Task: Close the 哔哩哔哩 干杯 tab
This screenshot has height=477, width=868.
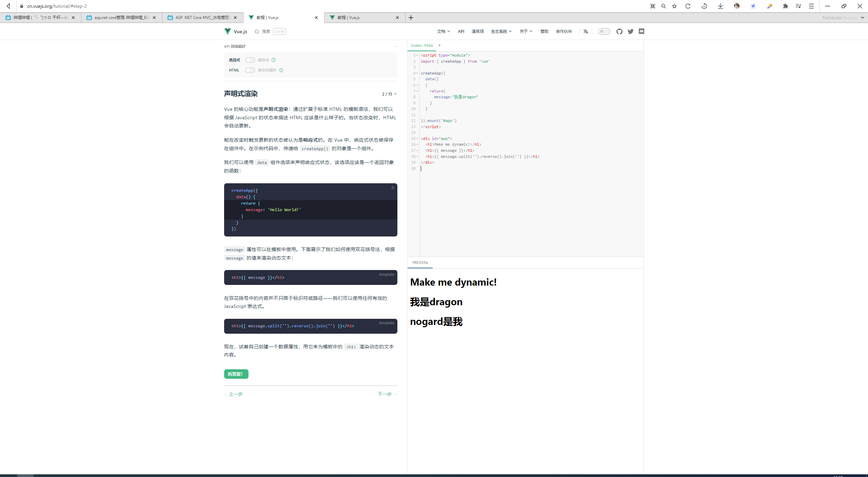Action: click(x=73, y=18)
